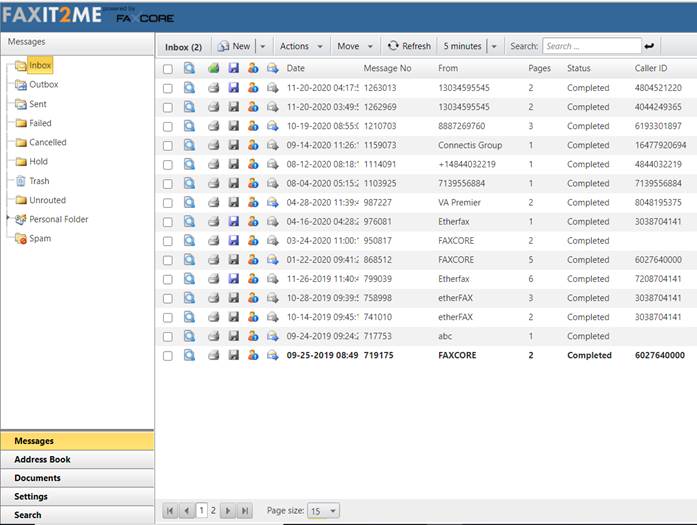The height and width of the screenshot is (525, 697).
Task: Click the Refresh button
Action: [409, 46]
